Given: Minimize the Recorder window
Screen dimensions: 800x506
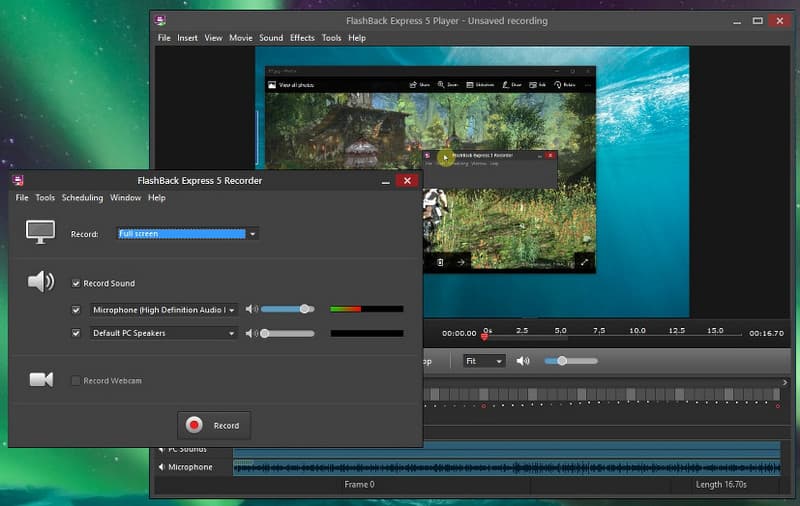Looking at the screenshot, I should tap(386, 181).
